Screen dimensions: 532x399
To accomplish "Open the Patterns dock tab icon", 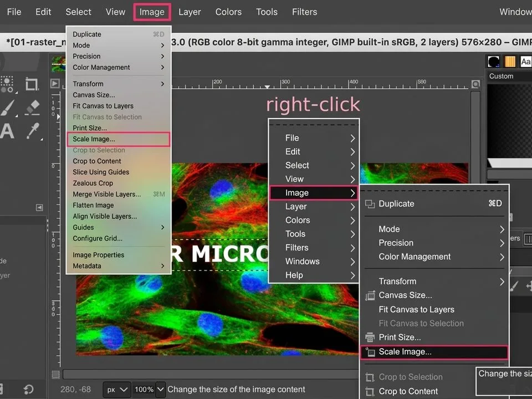I will point(510,62).
